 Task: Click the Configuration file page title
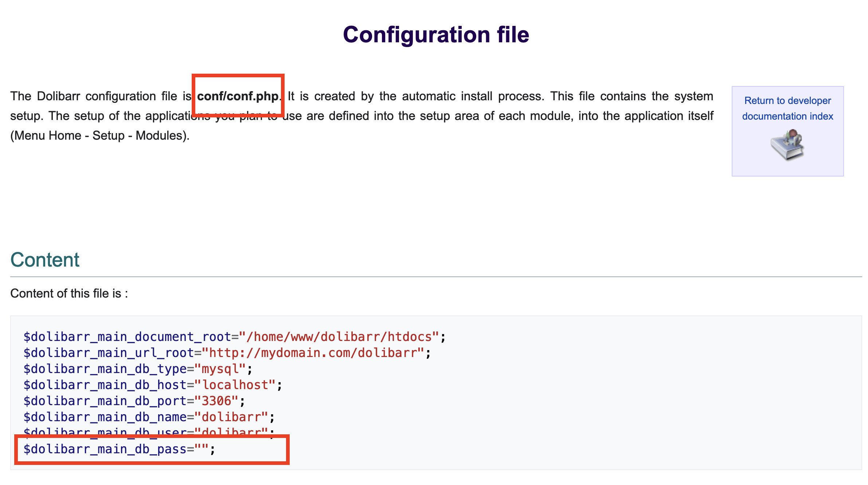tap(436, 35)
